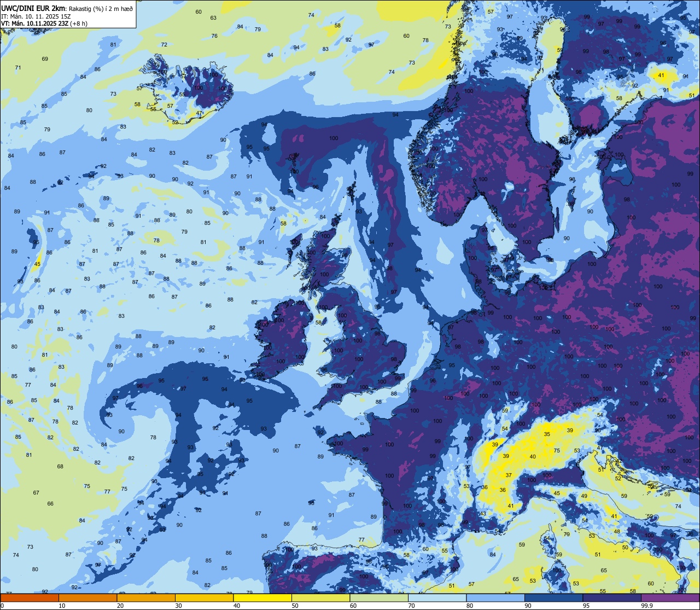Click the amber 30–40 legend swatch

coord(204,597)
